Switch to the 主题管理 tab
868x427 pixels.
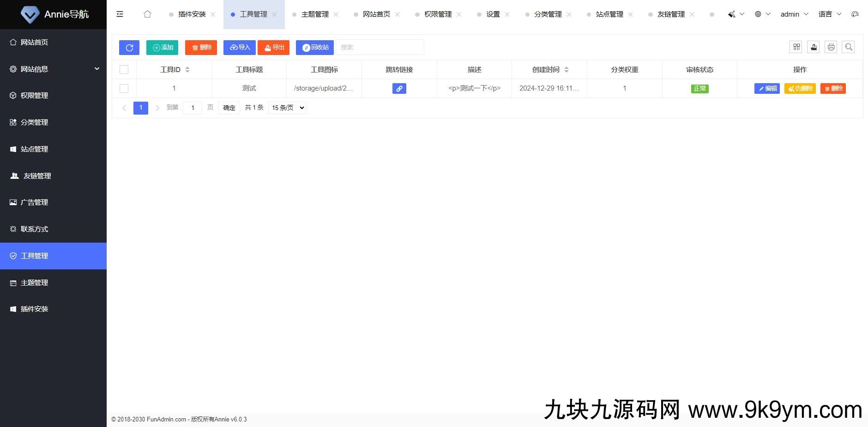pyautogui.click(x=315, y=14)
